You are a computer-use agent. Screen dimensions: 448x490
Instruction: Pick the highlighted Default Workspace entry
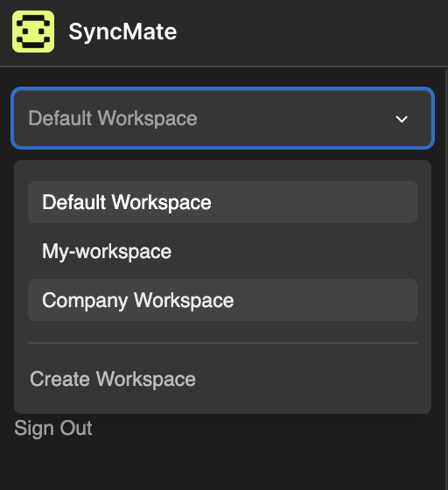222,202
